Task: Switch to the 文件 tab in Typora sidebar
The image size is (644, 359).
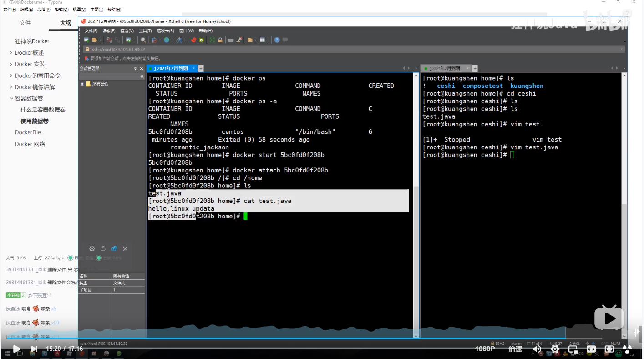Action: tap(25, 23)
